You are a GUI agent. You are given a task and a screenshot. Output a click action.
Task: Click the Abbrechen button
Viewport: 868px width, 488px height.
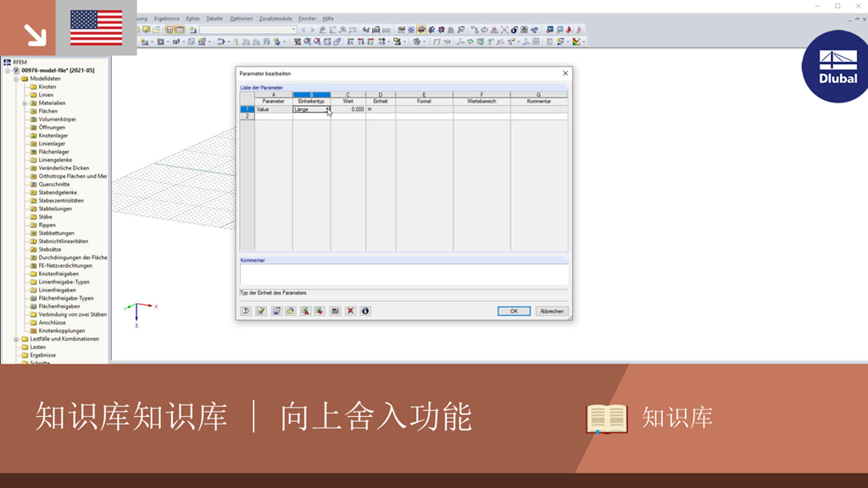coord(551,311)
